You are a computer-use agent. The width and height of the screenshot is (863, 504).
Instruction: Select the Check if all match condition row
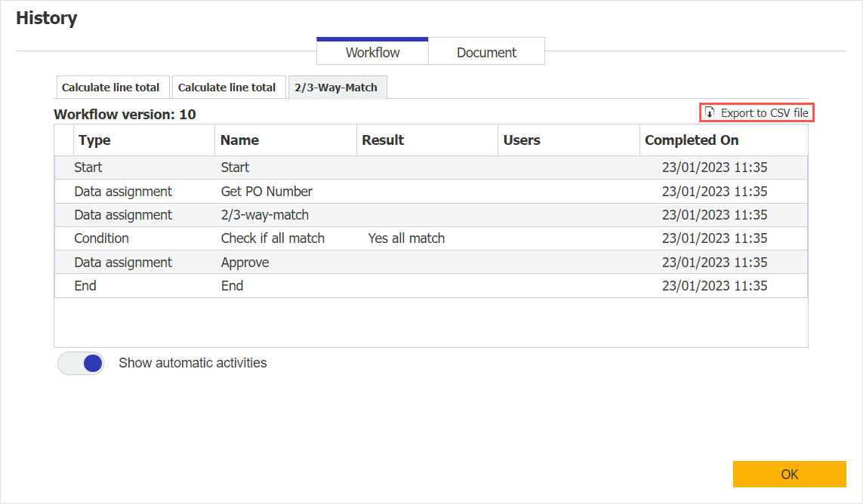(x=302, y=238)
